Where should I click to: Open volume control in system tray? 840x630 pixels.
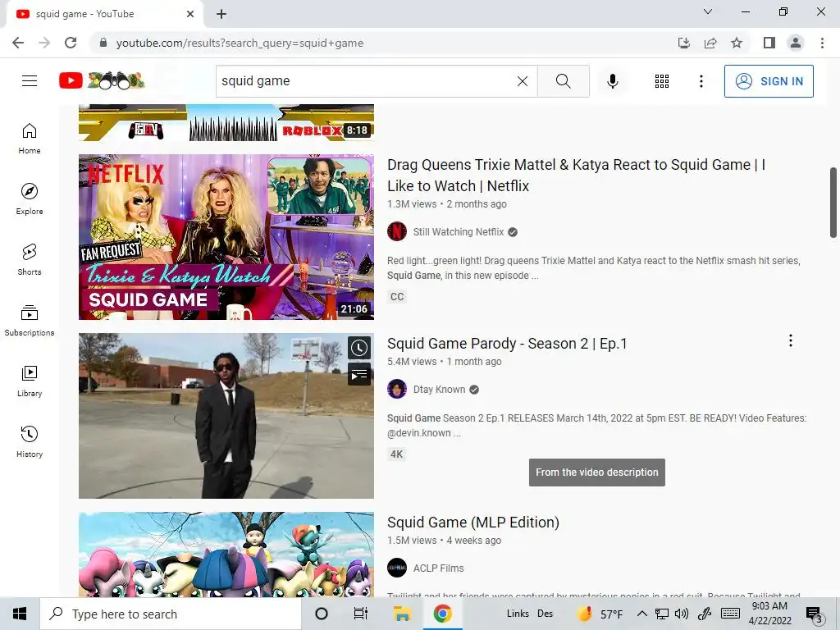[682, 614]
